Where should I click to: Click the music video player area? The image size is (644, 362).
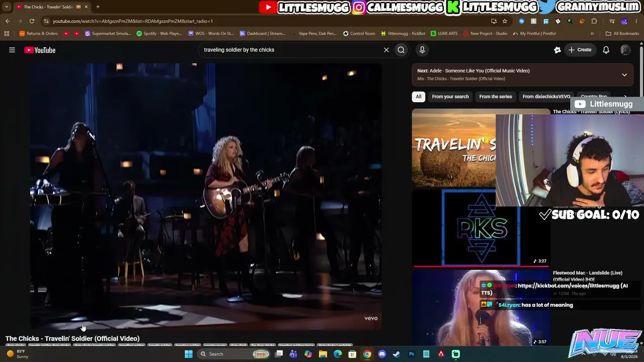[x=205, y=196]
